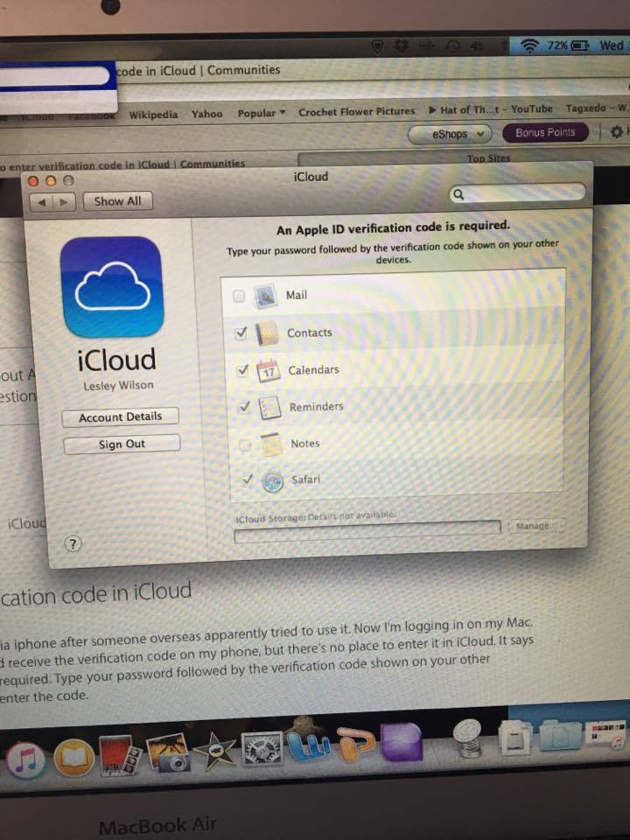The width and height of the screenshot is (630, 840).
Task: Click the Show All button
Action: 117,201
